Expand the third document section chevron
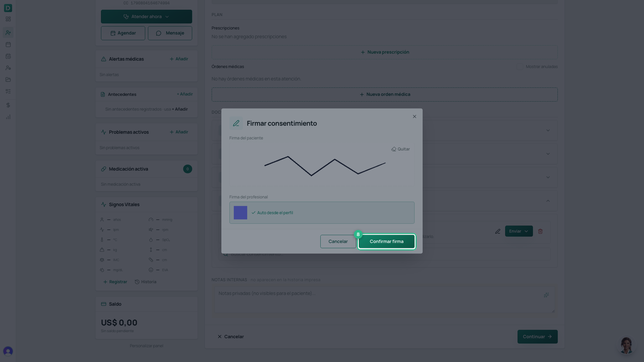644x362 pixels. 548,177
